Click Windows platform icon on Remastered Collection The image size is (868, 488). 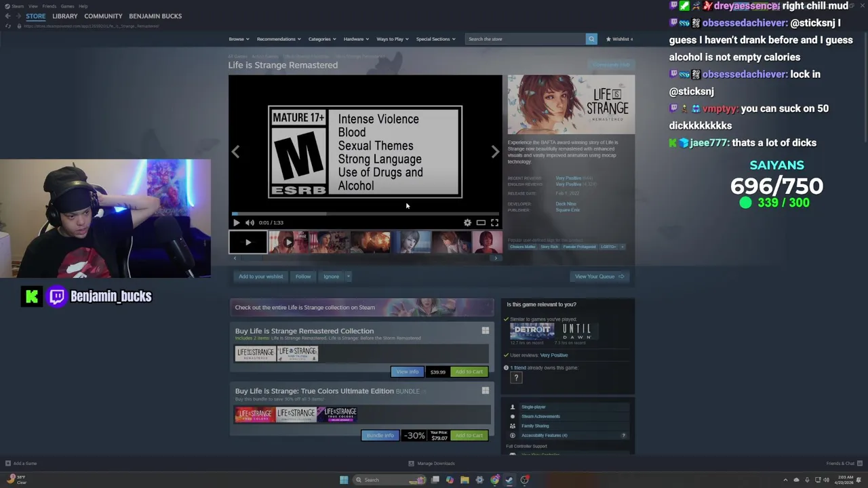[x=485, y=331]
